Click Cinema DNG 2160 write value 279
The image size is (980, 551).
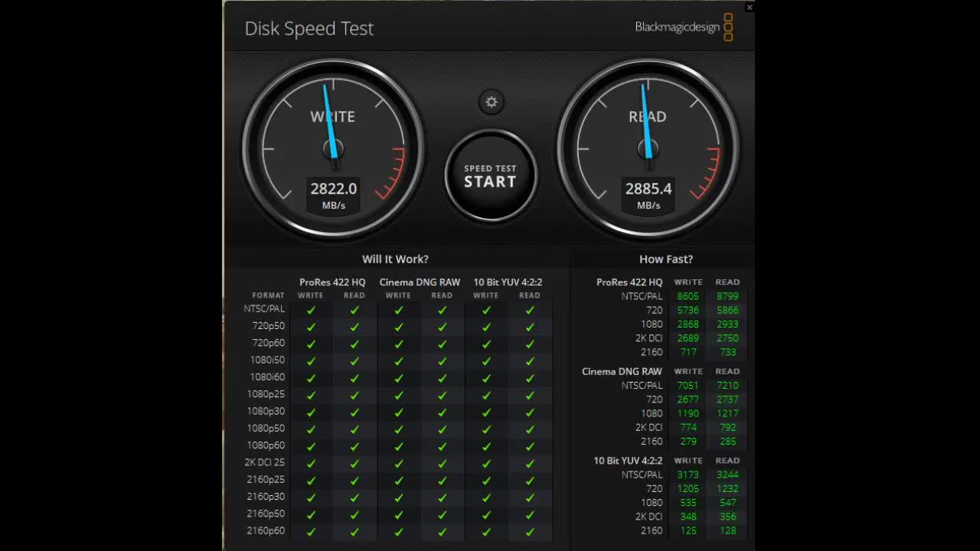pos(688,441)
